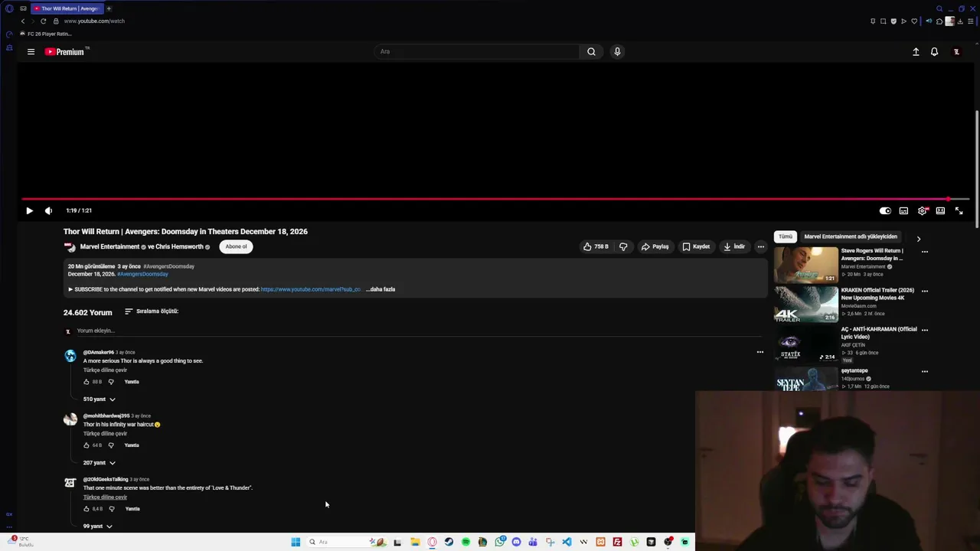Screen dimensions: 980x551
Task: Toggle subtitles in the player
Action: coord(903,210)
